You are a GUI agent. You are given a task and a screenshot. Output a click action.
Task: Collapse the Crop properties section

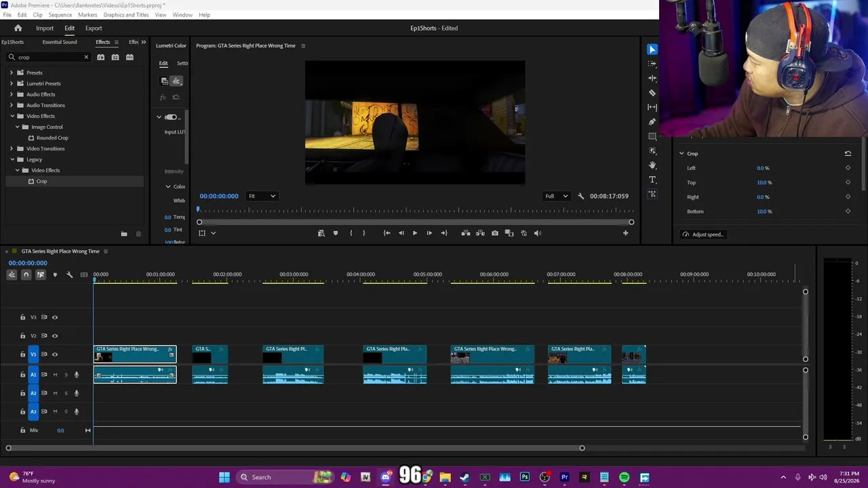[x=682, y=154]
